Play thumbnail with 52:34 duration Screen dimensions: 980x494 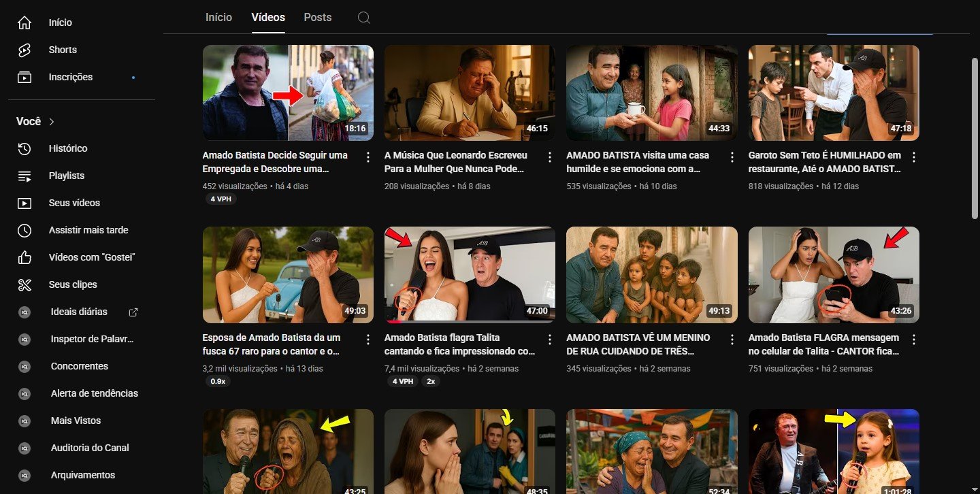(651, 451)
